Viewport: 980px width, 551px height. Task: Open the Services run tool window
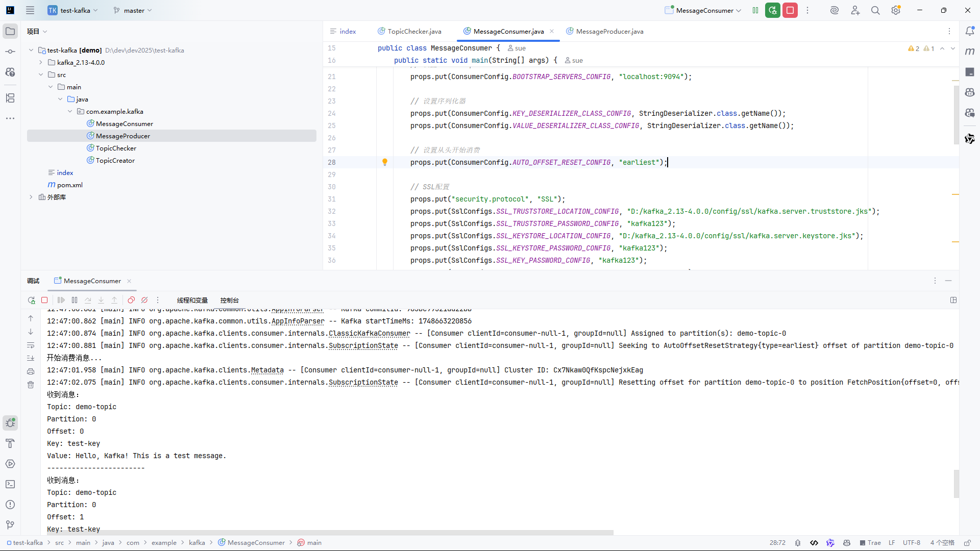[x=10, y=464]
